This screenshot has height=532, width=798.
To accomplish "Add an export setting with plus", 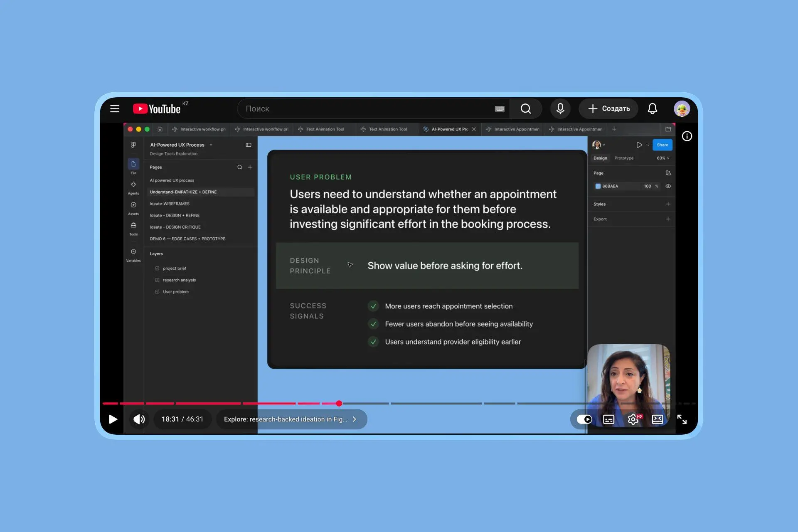I will pos(668,219).
